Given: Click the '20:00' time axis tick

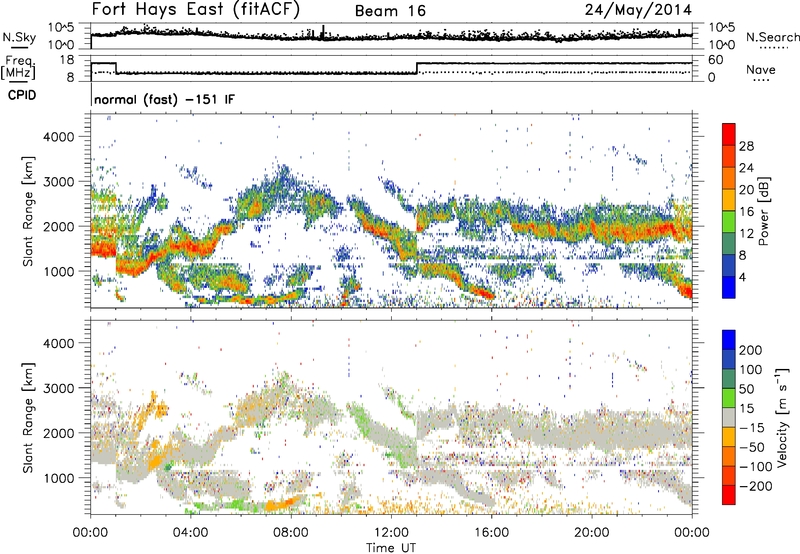Looking at the screenshot, I should coord(591,533).
